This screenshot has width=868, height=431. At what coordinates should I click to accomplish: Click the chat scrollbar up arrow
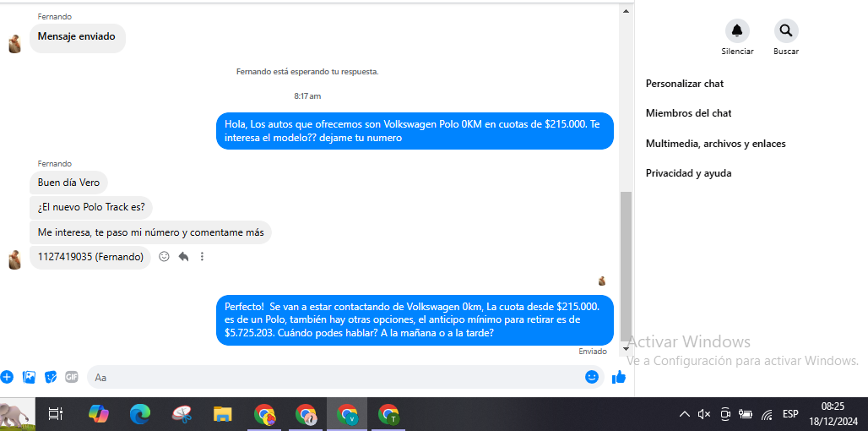tap(626, 10)
